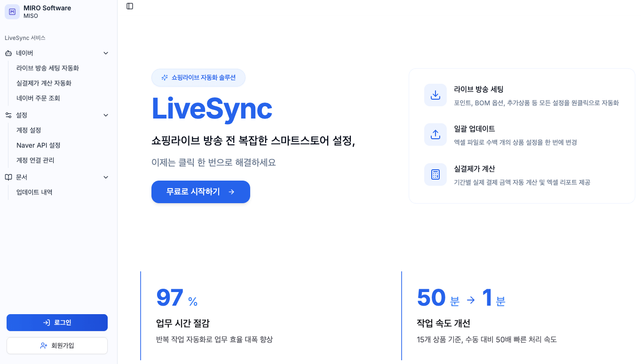641x364 pixels.
Task: Collapse the 설정 section chevron
Action: click(x=106, y=115)
